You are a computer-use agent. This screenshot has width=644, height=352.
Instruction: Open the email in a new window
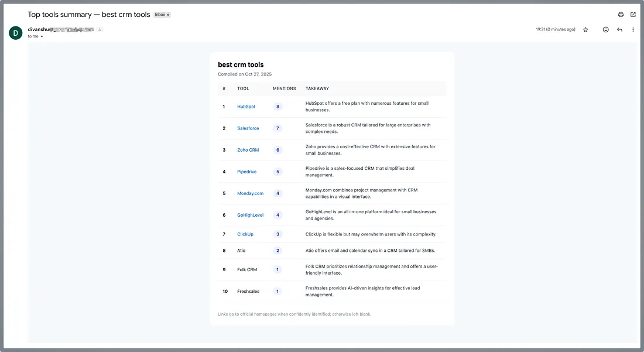(x=633, y=15)
